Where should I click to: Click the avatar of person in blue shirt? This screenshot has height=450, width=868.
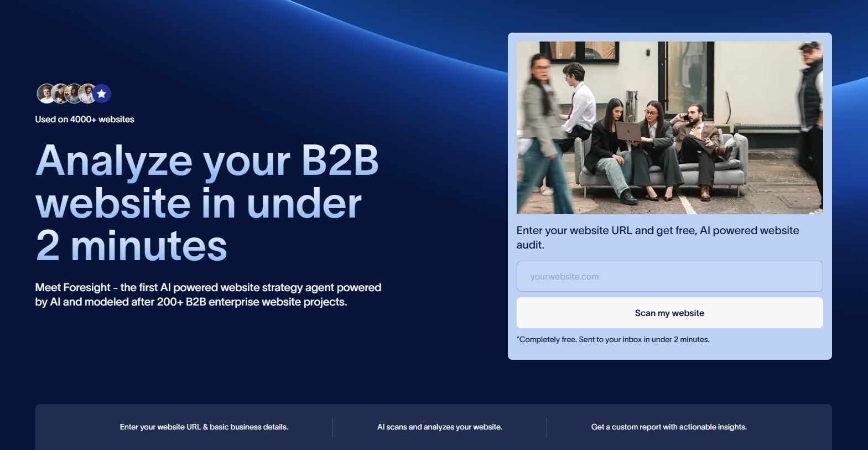[x=74, y=94]
